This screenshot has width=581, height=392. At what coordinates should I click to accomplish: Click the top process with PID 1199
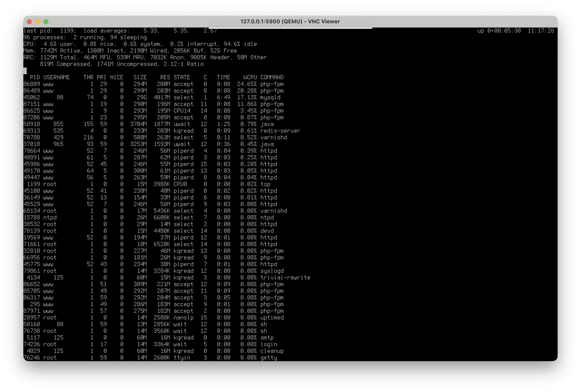coord(265,184)
